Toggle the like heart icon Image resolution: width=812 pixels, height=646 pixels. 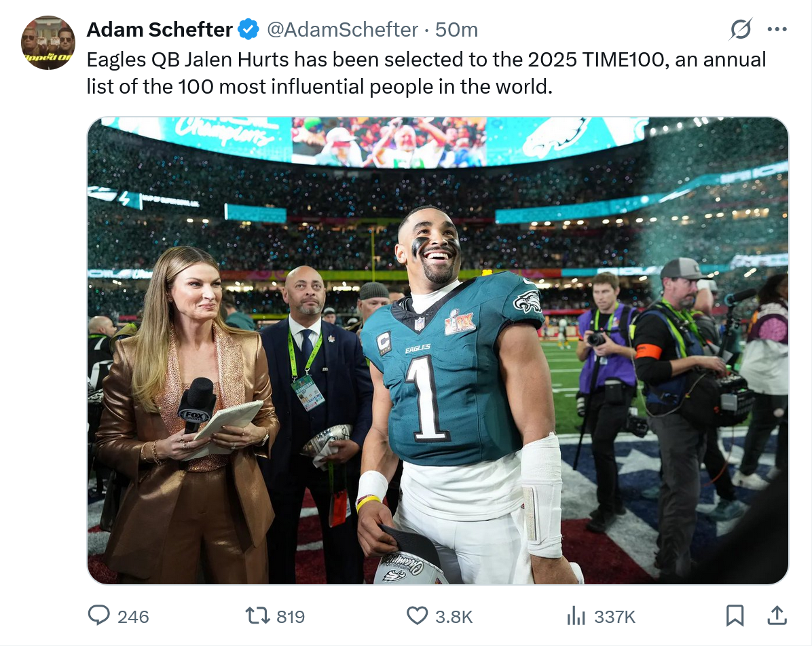click(416, 615)
